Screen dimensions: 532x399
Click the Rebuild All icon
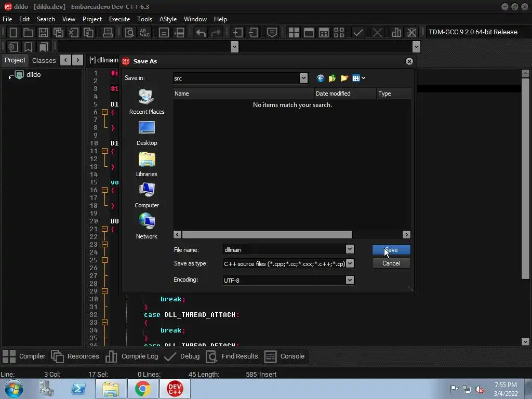339,33
